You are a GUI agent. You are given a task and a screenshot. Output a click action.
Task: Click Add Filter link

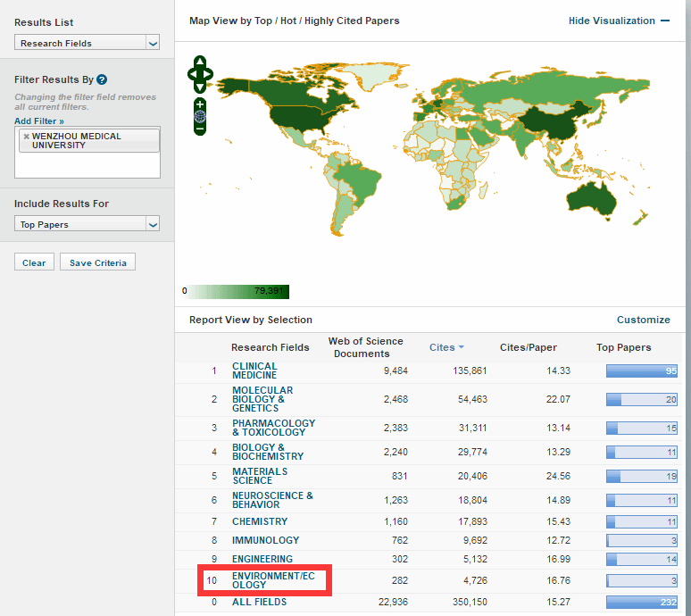[39, 121]
